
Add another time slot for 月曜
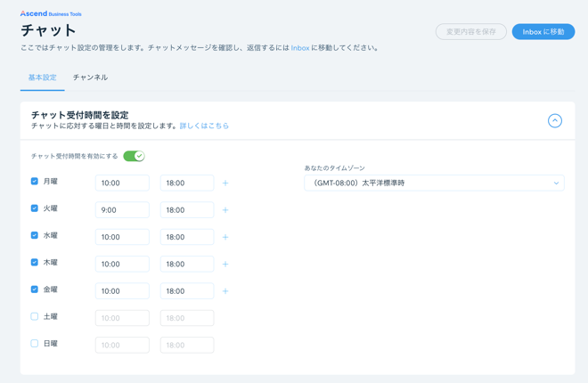click(225, 183)
